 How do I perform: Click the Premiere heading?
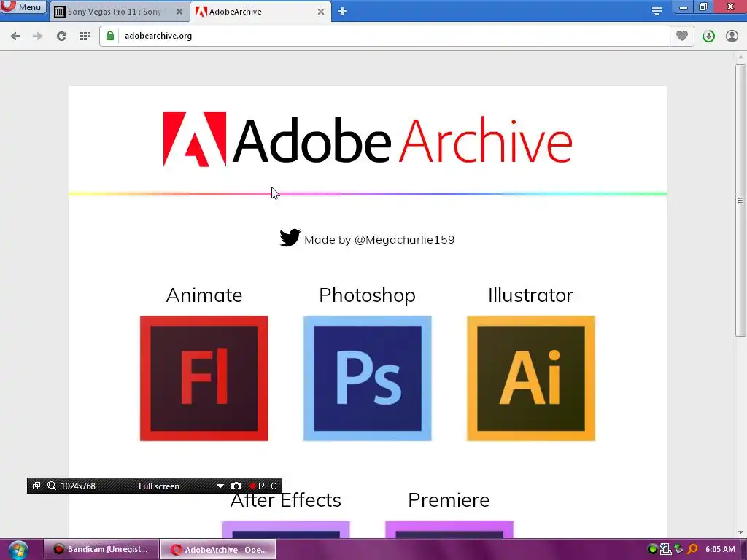(x=449, y=500)
